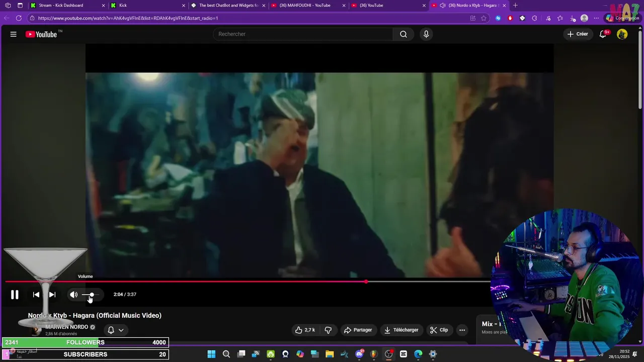This screenshot has width=644, height=362.
Task: Open Discord from the taskbar
Action: (359, 354)
